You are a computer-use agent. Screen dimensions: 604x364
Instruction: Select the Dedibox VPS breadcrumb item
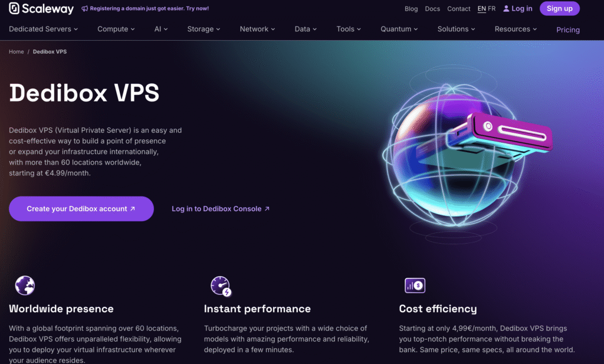click(x=50, y=51)
